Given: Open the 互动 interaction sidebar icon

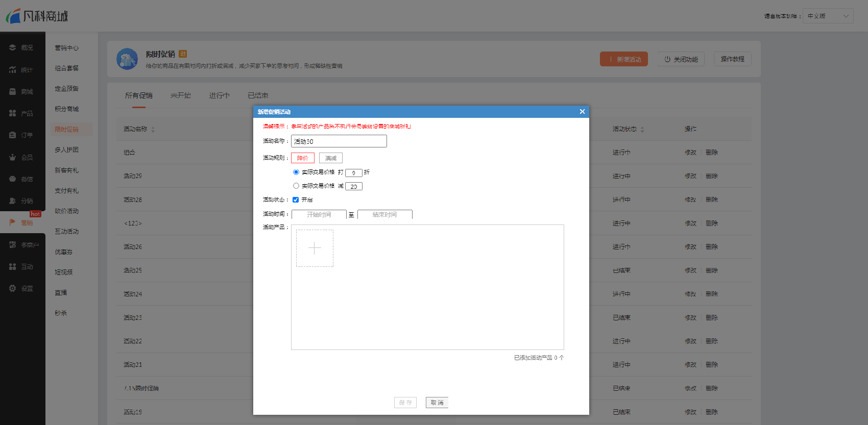Looking at the screenshot, I should 12,266.
